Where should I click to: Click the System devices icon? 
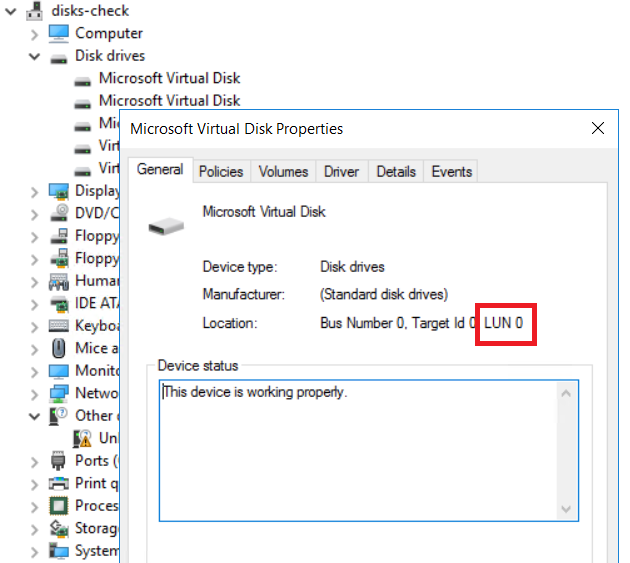click(59, 551)
